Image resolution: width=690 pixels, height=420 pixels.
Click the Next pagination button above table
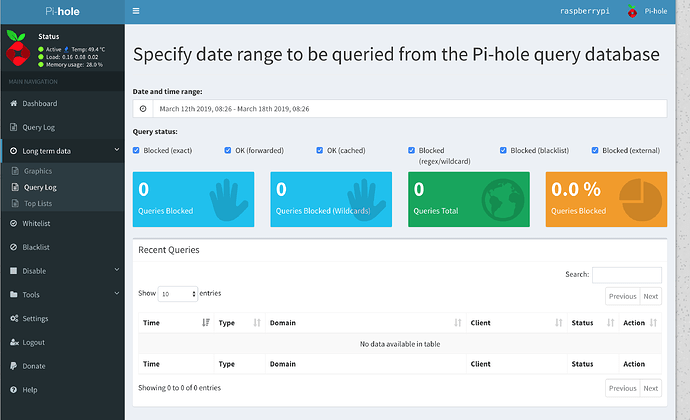[x=650, y=296]
